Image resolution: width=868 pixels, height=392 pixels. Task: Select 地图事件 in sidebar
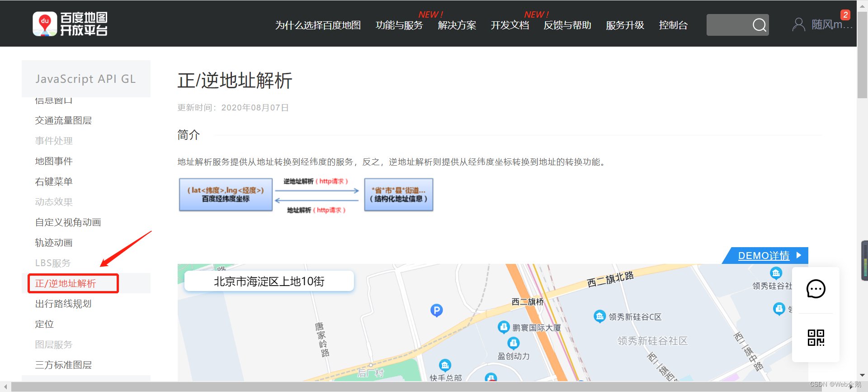[x=54, y=161]
